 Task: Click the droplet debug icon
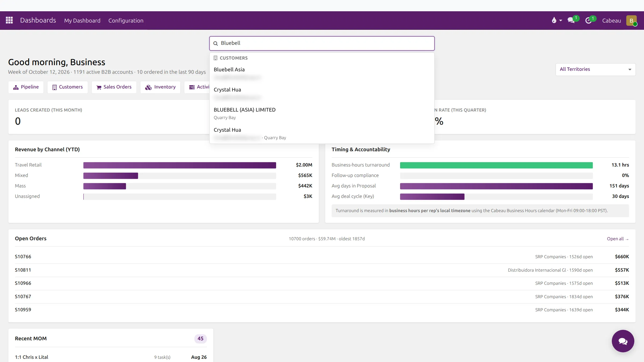click(554, 20)
